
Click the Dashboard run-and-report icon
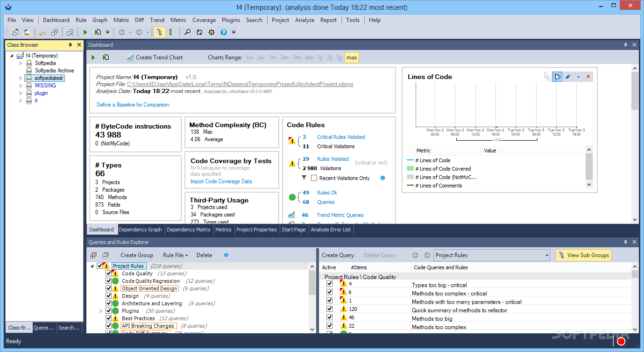point(106,57)
